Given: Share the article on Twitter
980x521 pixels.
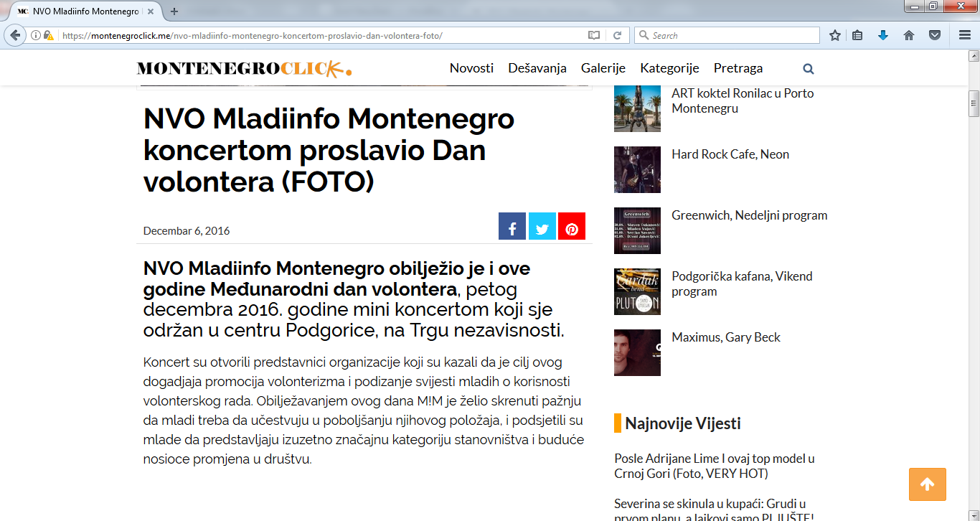Looking at the screenshot, I should [542, 226].
